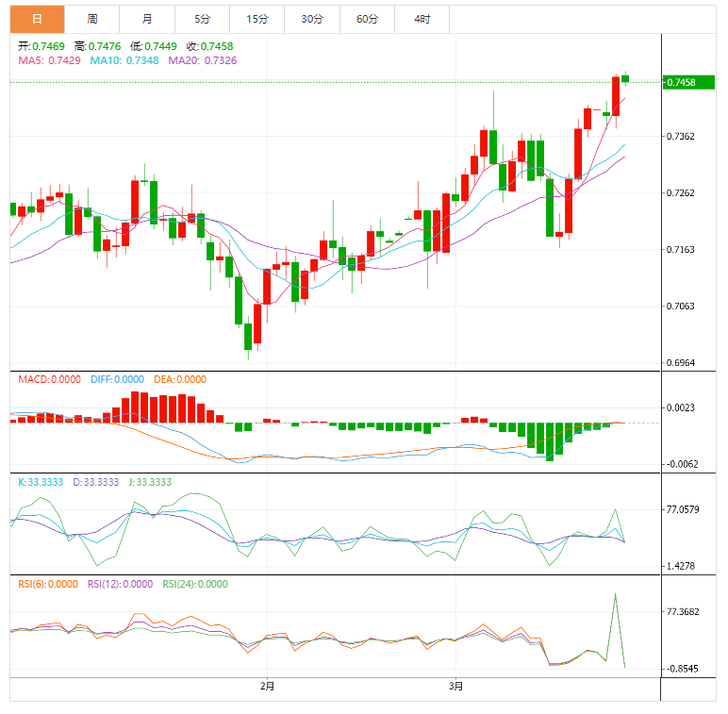
Task: Click the low price 低:0.7449 value
Action: coord(154,46)
